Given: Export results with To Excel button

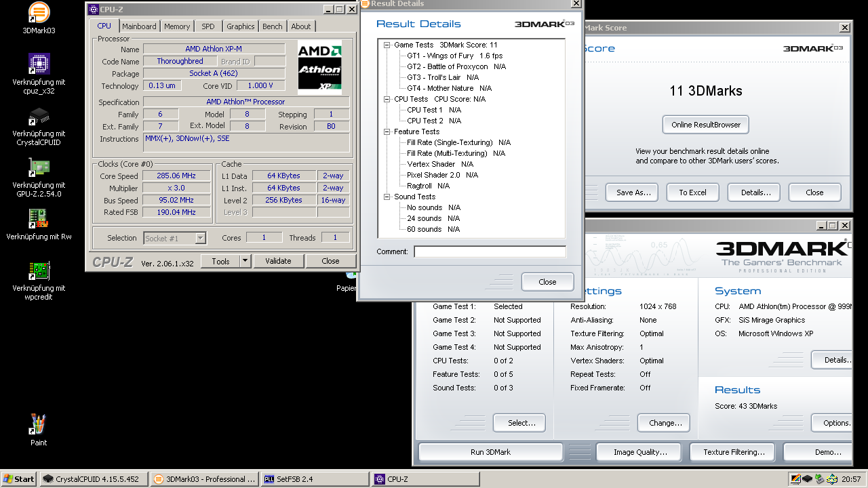Looking at the screenshot, I should [x=692, y=192].
